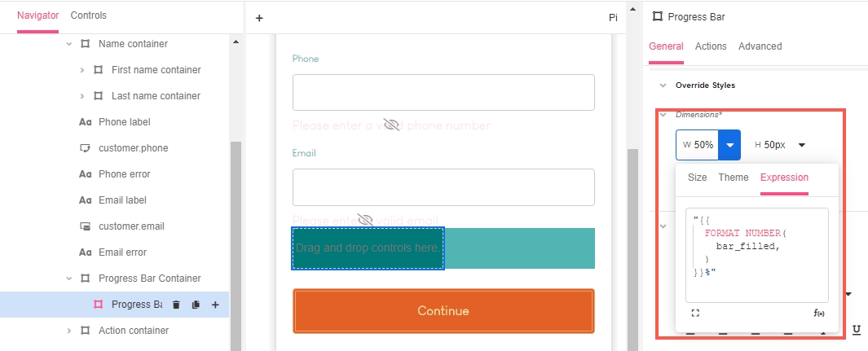Select the customer.email input icon in navigator
The height and width of the screenshot is (351, 868).
[86, 226]
